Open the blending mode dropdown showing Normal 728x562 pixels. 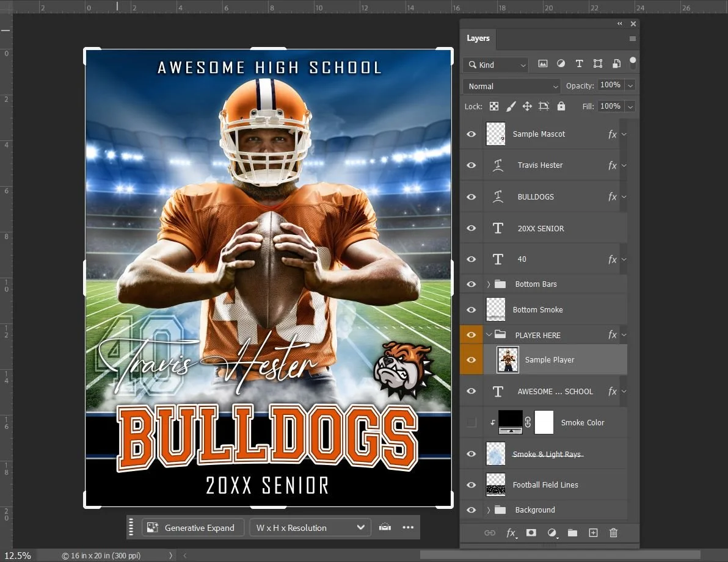pos(511,86)
